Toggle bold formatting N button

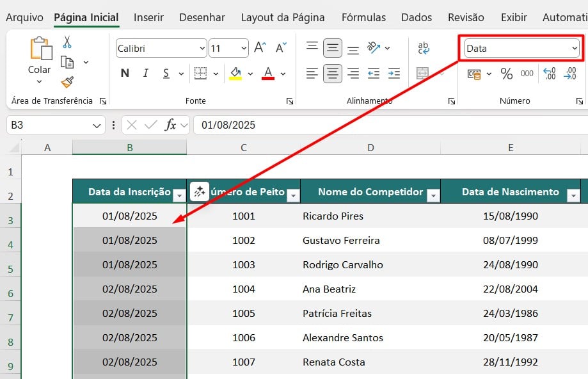tap(125, 73)
